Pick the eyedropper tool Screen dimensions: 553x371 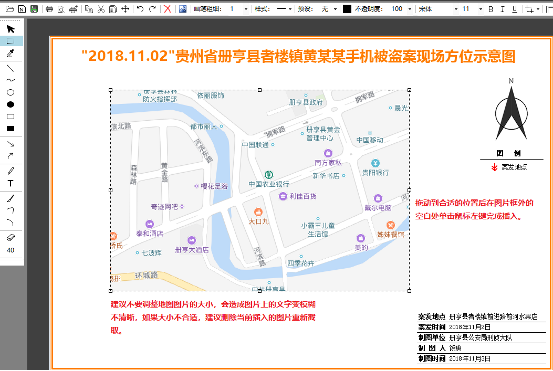[x=11, y=53]
